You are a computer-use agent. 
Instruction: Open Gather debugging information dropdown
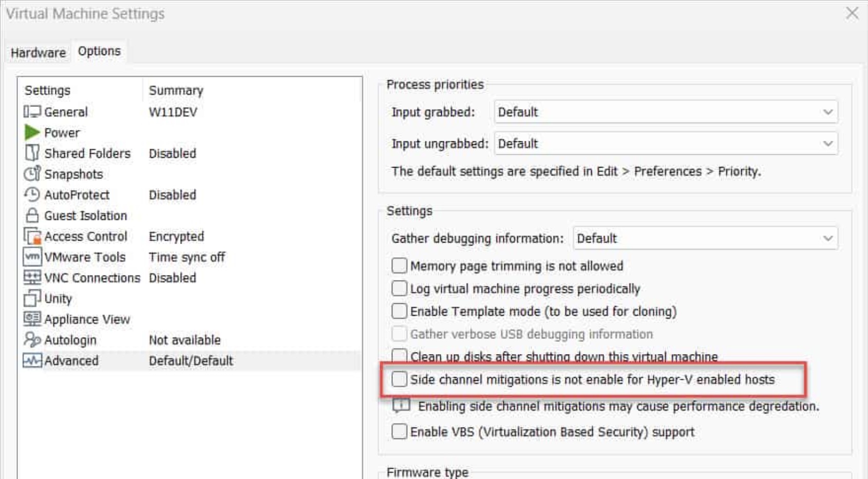(705, 238)
